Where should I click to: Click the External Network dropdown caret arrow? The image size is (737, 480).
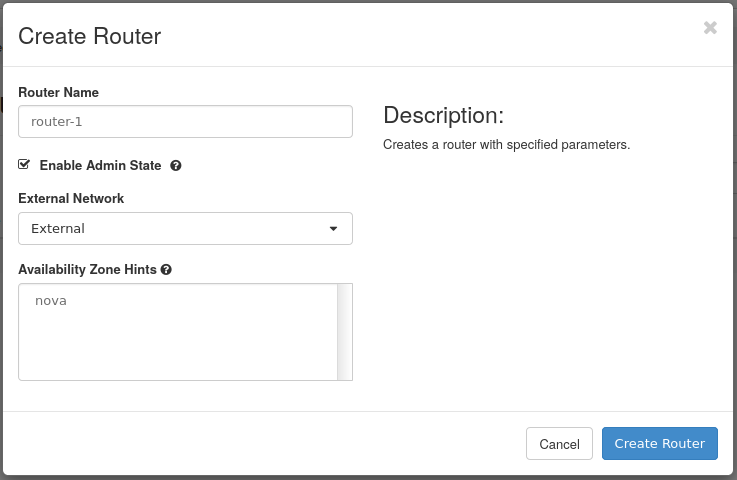(x=333, y=228)
